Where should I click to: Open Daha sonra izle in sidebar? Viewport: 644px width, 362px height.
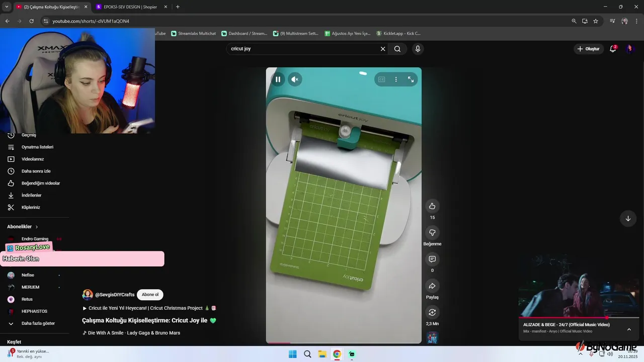[35, 171]
